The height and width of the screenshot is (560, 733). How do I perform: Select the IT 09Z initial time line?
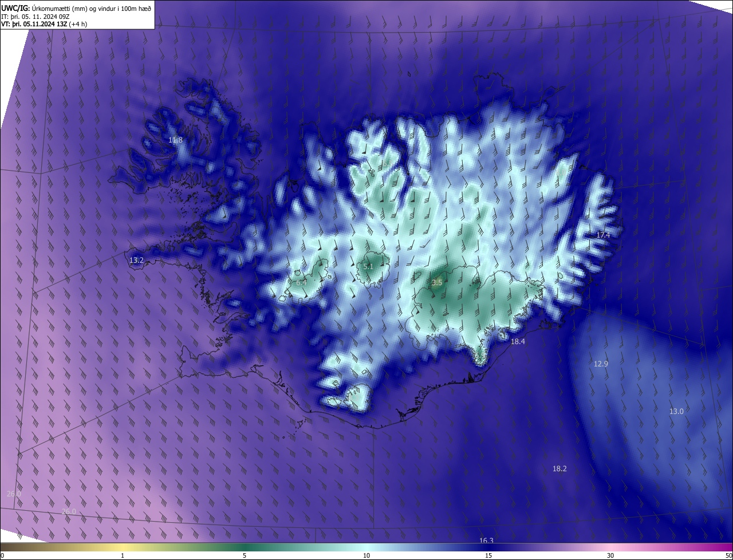(36, 17)
